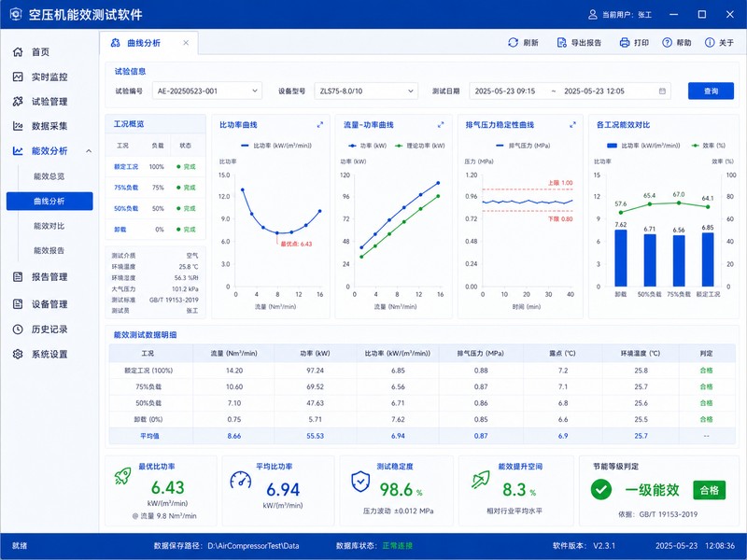
Task: Click the 打印 printer icon
Action: (624, 42)
